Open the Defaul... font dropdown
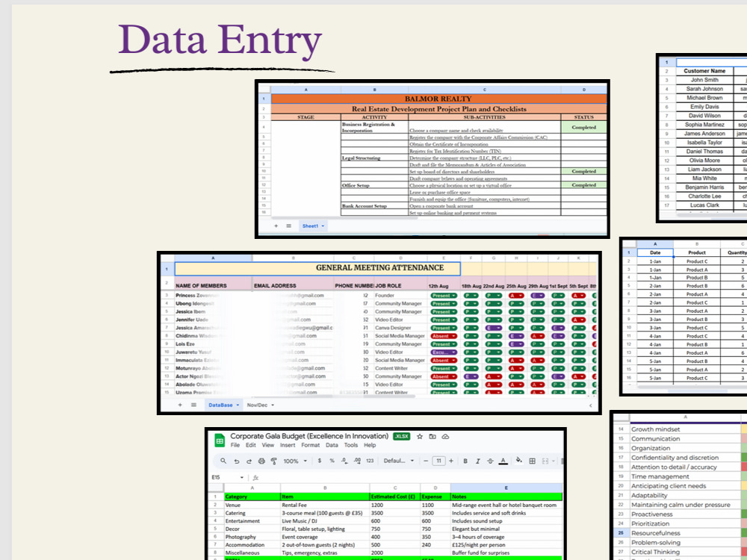Screen dimensions: 747x560 [399, 461]
